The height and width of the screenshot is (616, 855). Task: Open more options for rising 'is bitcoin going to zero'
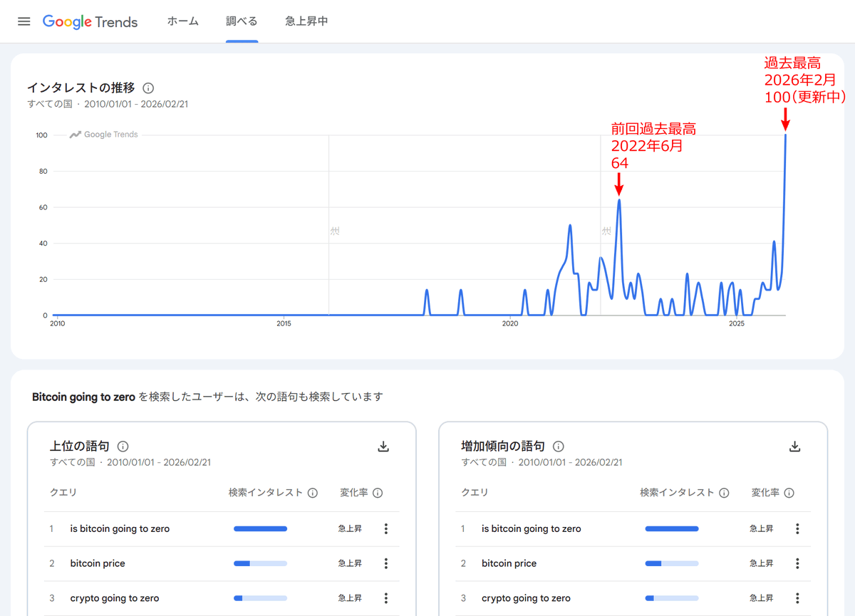click(x=797, y=528)
